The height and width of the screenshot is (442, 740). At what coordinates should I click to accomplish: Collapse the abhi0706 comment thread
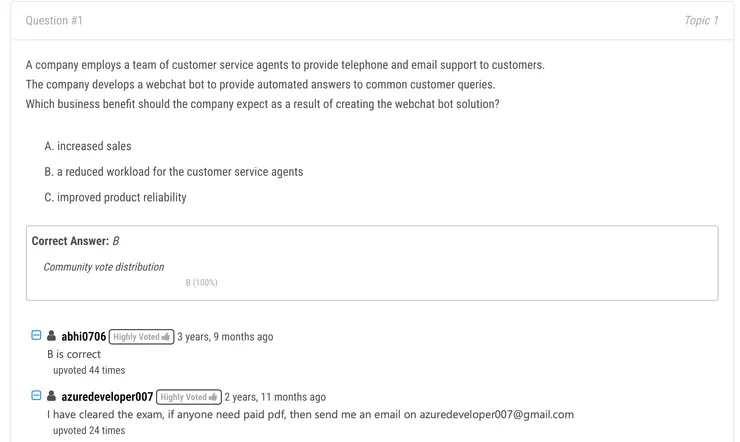(37, 336)
